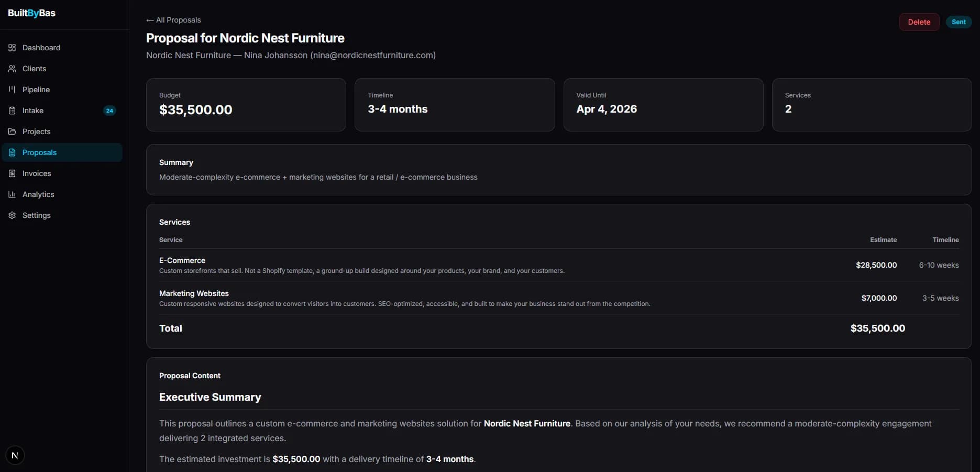
Task: Click the Invoices receipt icon
Action: click(x=12, y=173)
